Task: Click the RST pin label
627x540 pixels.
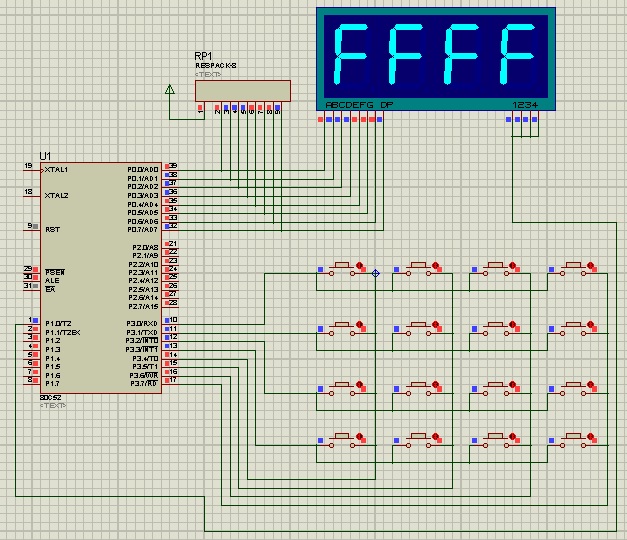Action: click(x=52, y=230)
